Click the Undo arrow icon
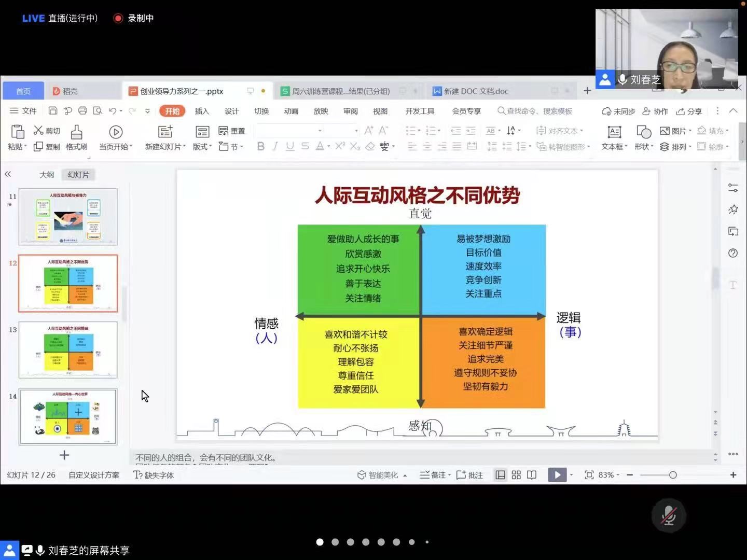The height and width of the screenshot is (560, 747). [x=113, y=111]
